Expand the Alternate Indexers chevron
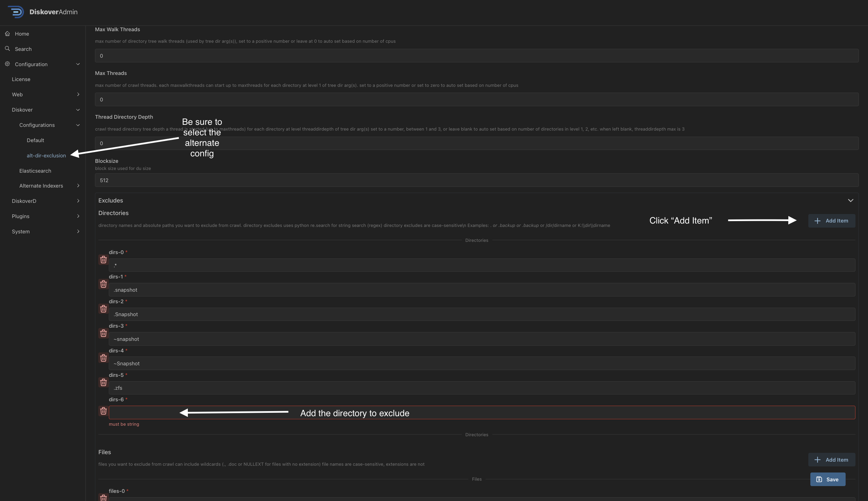The width and height of the screenshot is (868, 501). click(x=78, y=186)
